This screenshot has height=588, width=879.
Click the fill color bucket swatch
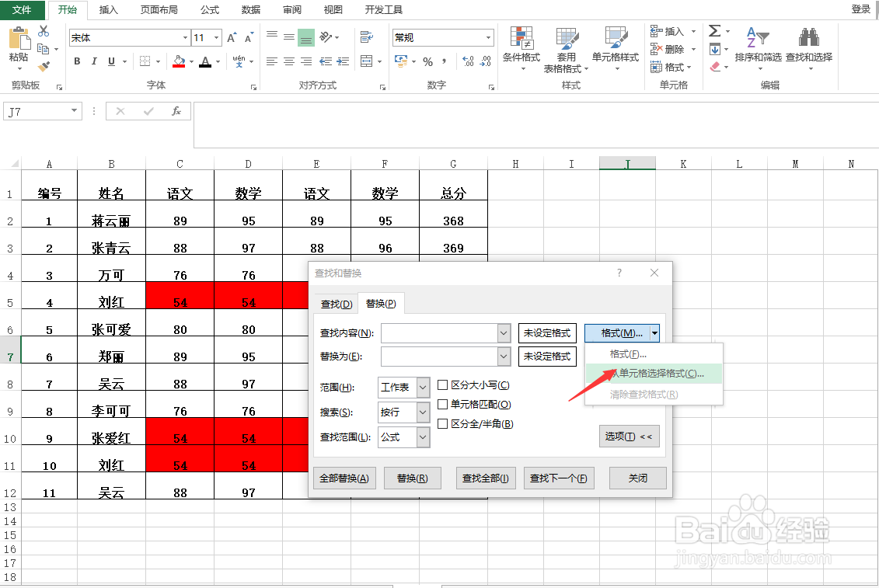(179, 61)
